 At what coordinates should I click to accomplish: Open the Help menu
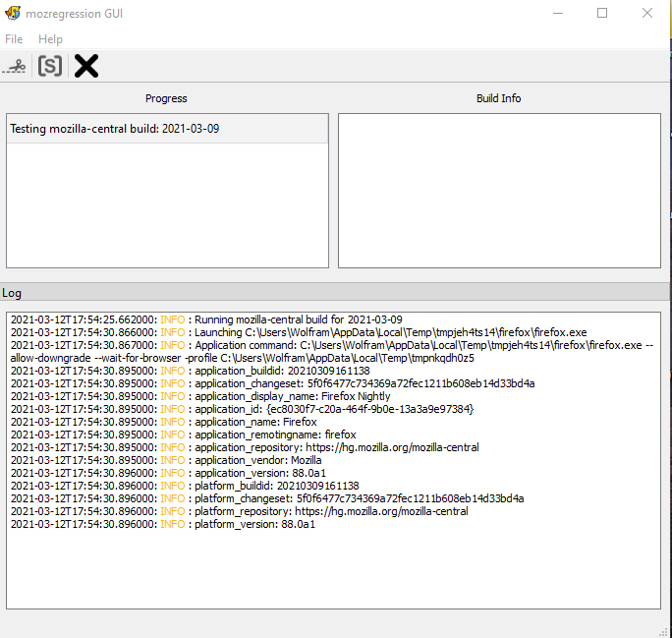point(50,39)
